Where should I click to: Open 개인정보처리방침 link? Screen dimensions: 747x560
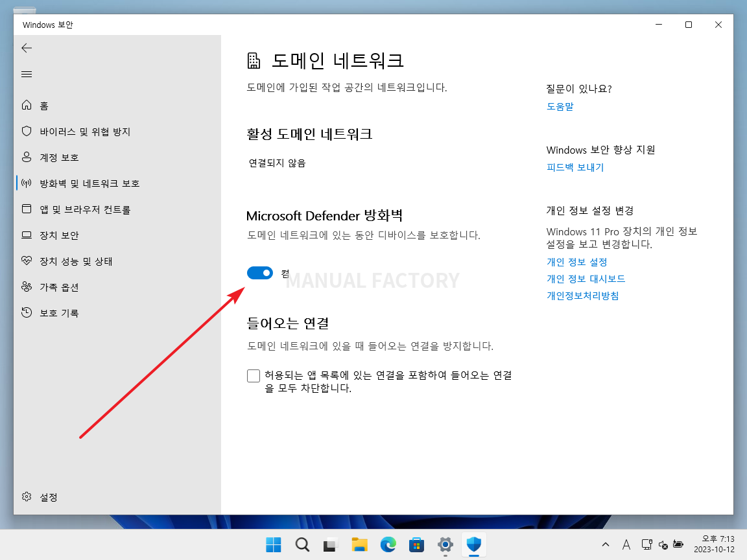tap(582, 296)
